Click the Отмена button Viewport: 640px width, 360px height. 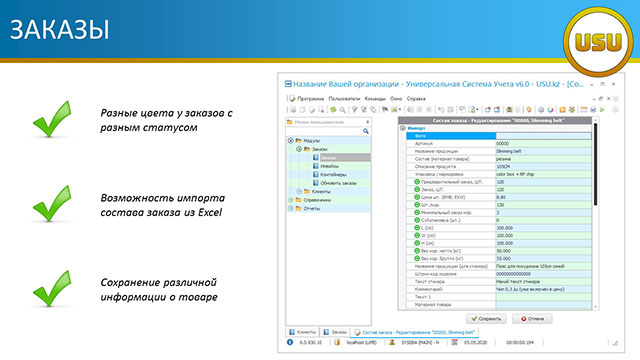(532, 319)
